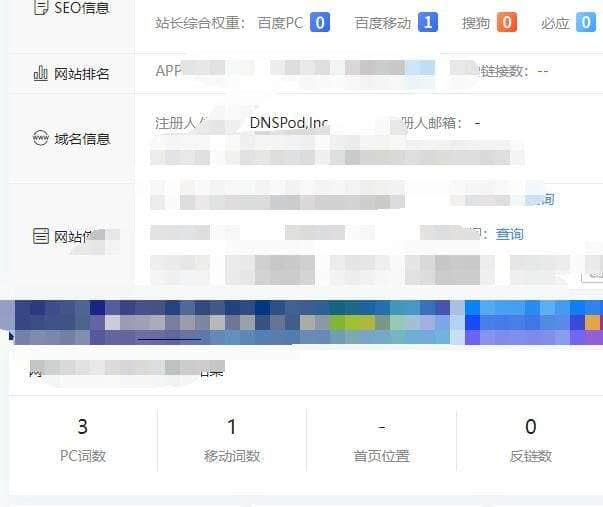Image resolution: width=603 pixels, height=507 pixels.
Task: Click the 必应 label
Action: 555,23
